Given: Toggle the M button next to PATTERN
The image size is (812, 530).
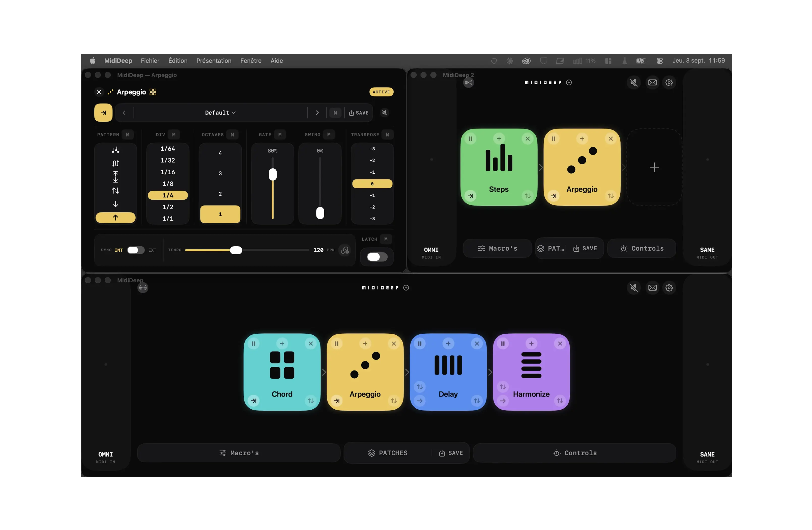Looking at the screenshot, I should pyautogui.click(x=128, y=135).
